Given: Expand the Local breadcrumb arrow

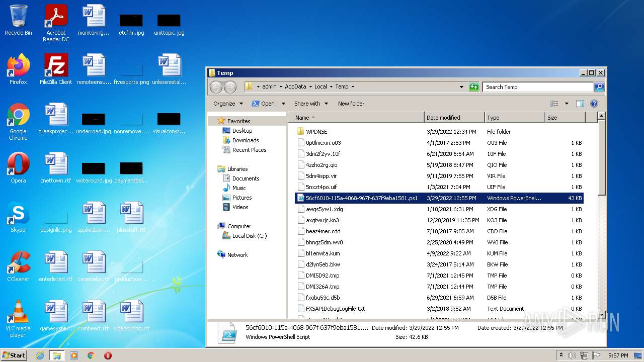Looking at the screenshot, I should click(x=331, y=87).
